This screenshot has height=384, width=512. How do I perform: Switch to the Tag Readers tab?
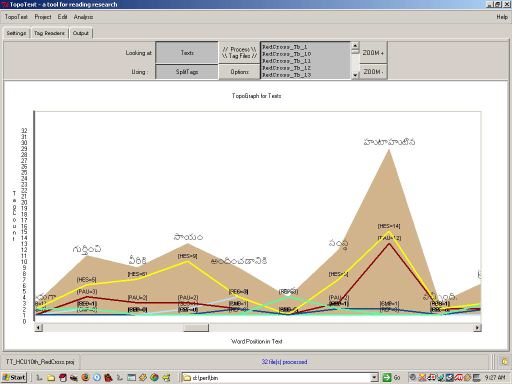49,33
